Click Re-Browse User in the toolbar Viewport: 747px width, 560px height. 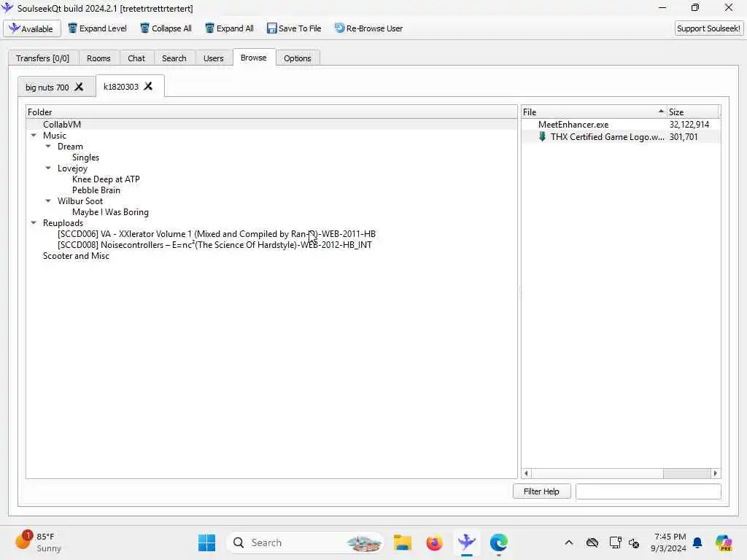(x=368, y=28)
